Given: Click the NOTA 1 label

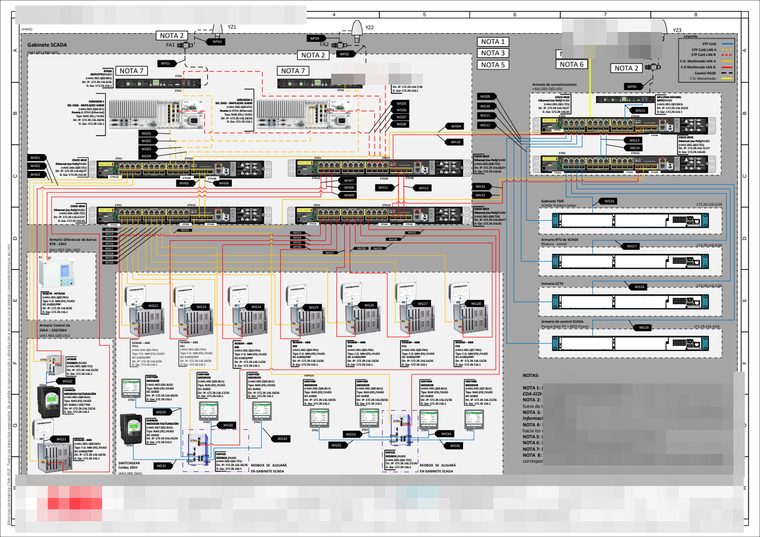Looking at the screenshot, I should tap(493, 42).
